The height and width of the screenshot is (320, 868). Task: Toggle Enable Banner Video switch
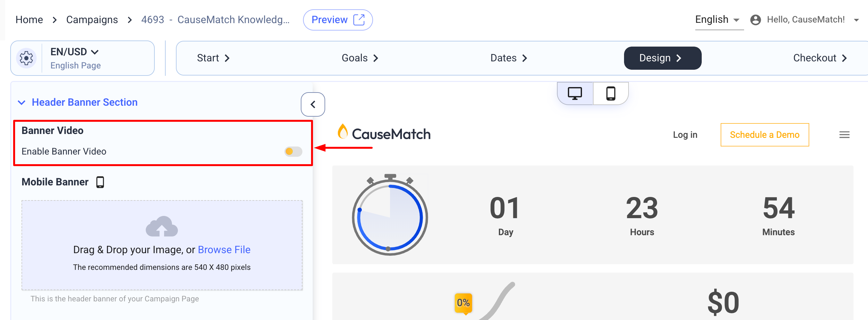coord(293,152)
